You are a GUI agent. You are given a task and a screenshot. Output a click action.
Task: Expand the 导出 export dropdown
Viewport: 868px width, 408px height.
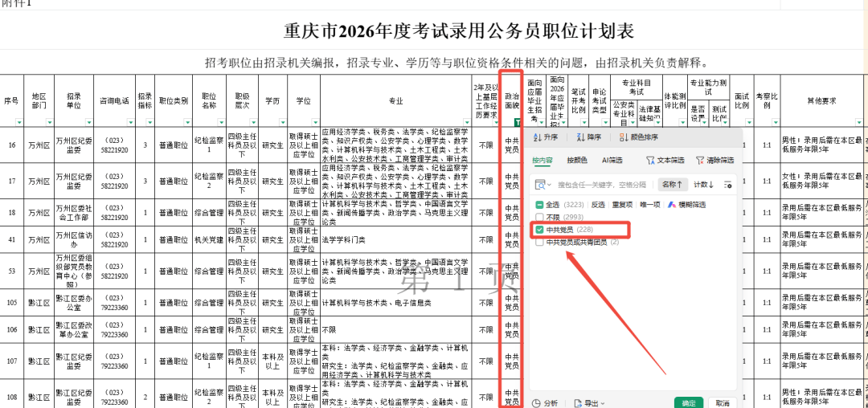tap(590, 403)
